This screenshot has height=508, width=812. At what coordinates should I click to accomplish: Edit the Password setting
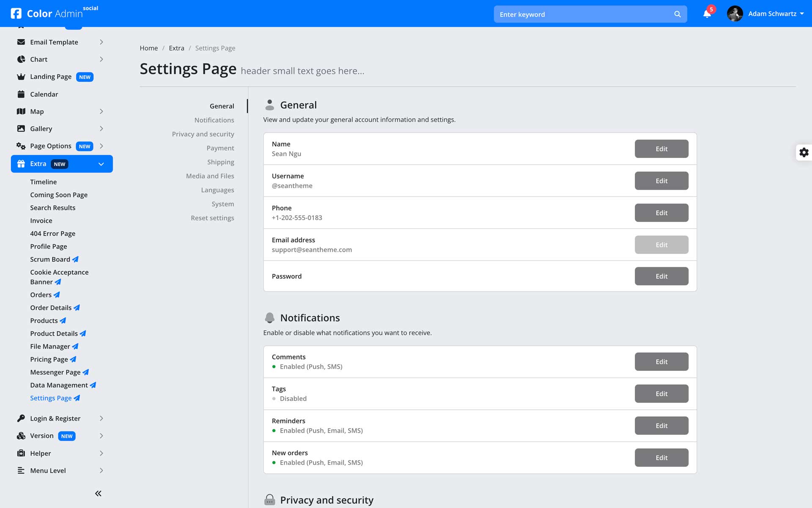[x=661, y=276]
